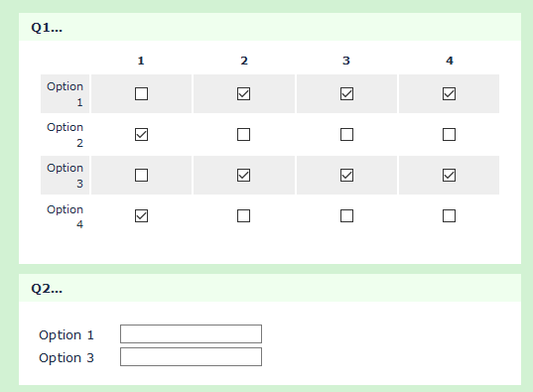533x392 pixels.
Task: Clear Option 3 checkbox in column 3
Action: (346, 175)
